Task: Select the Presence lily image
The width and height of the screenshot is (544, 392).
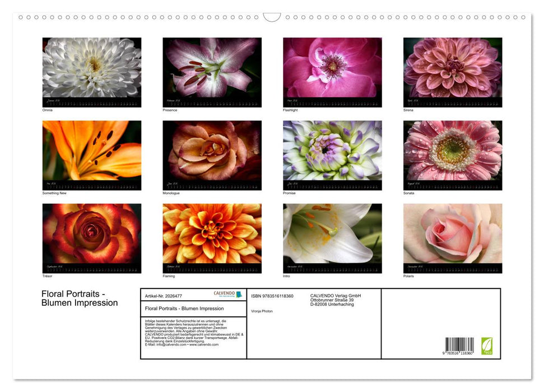Action: pos(212,71)
